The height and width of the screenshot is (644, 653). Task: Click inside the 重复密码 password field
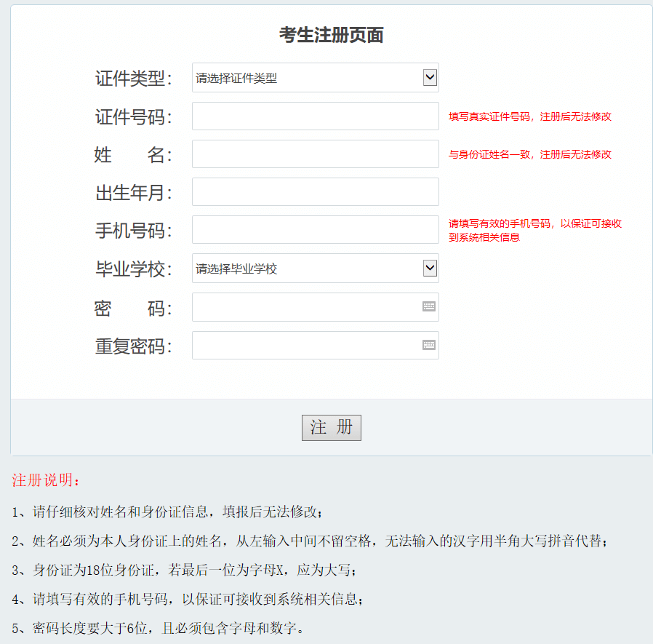point(305,344)
